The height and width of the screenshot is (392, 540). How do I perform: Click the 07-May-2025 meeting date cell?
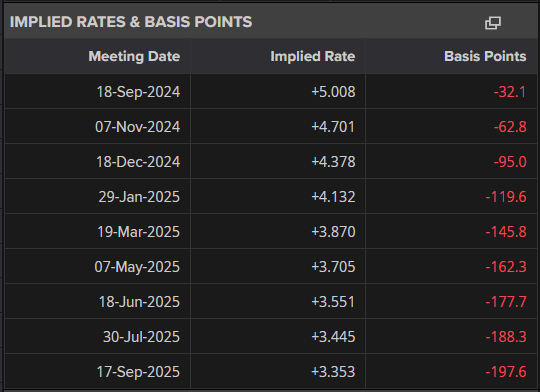[x=137, y=267]
